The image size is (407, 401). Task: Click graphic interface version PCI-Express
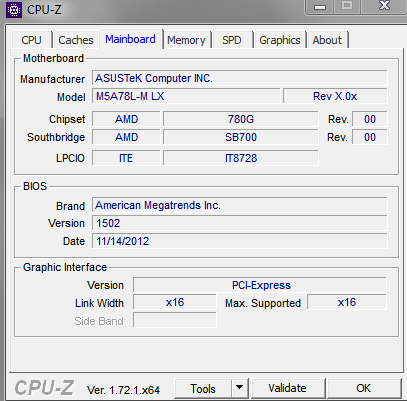click(x=260, y=285)
